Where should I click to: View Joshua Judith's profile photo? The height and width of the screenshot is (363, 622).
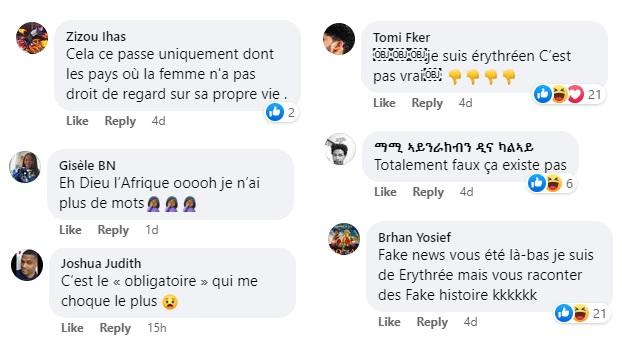[27, 265]
